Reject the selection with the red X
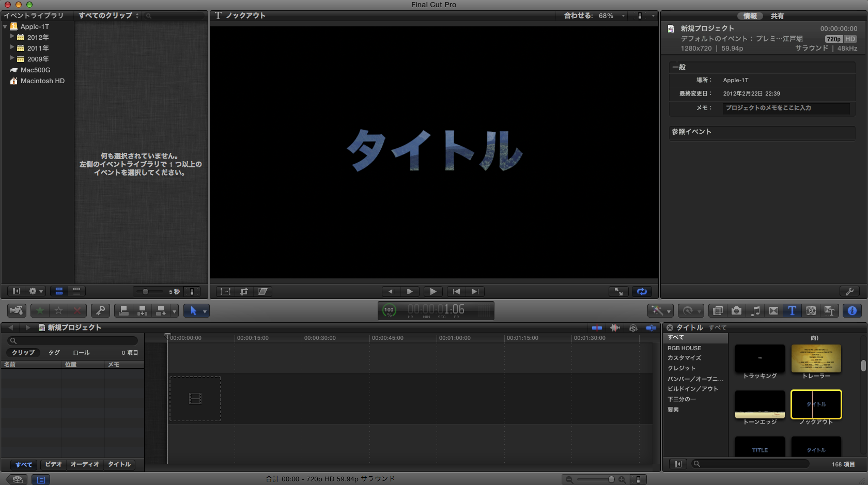This screenshot has width=868, height=485. (x=77, y=310)
